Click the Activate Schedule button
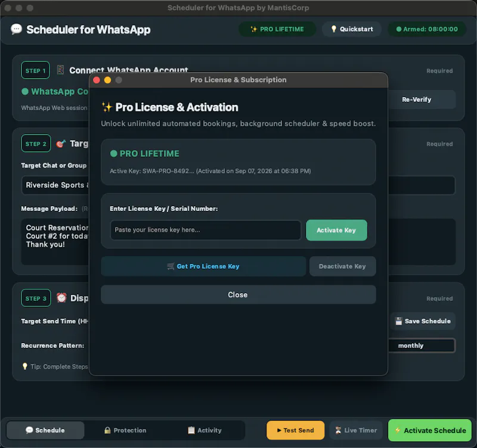477x448 pixels. pyautogui.click(x=430, y=430)
